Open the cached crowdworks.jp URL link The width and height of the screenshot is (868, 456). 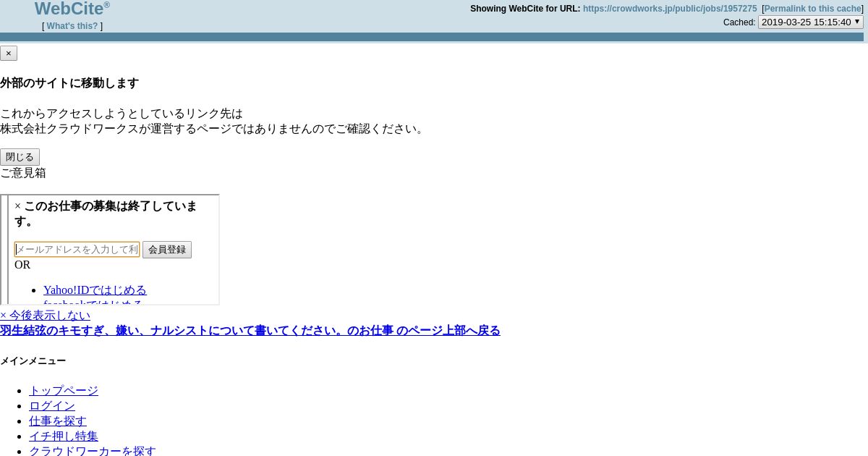click(x=670, y=9)
